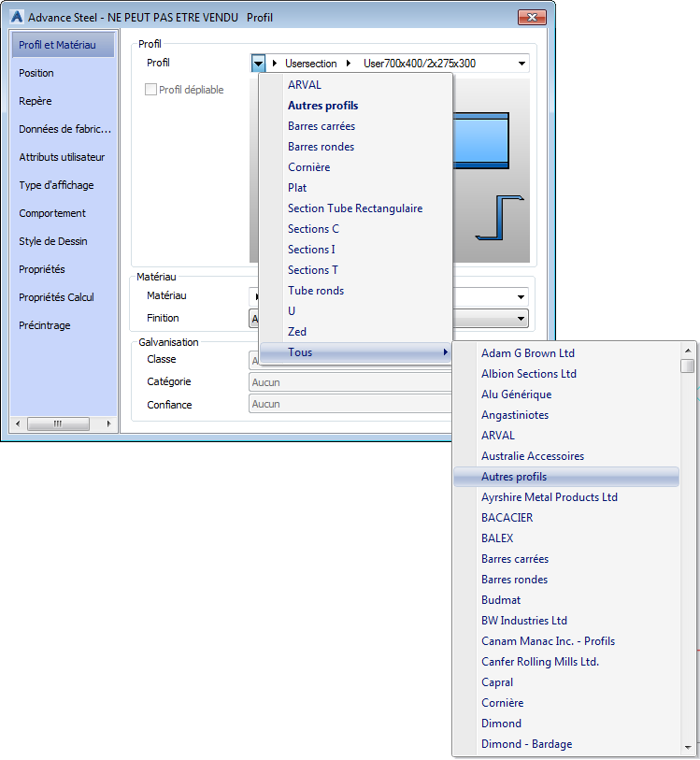Open the Profil class dropdown arrow button

[x=258, y=64]
